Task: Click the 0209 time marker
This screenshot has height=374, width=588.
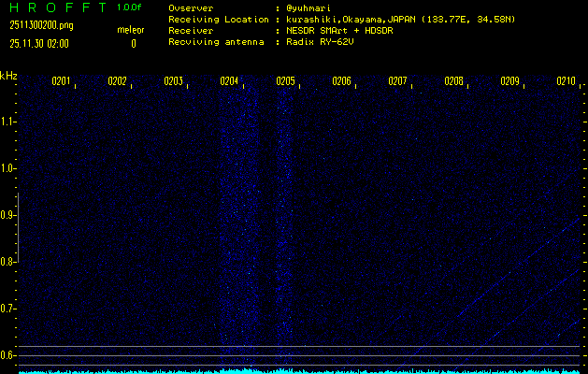Action: [x=509, y=81]
